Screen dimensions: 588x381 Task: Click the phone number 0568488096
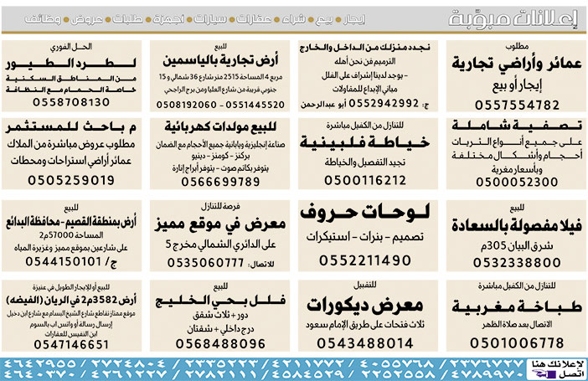click(220, 343)
